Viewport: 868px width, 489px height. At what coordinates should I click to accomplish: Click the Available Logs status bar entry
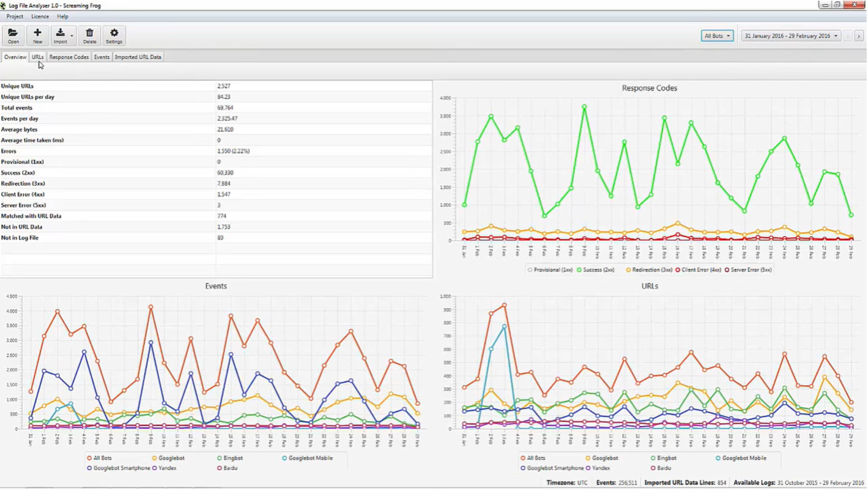[x=799, y=483]
